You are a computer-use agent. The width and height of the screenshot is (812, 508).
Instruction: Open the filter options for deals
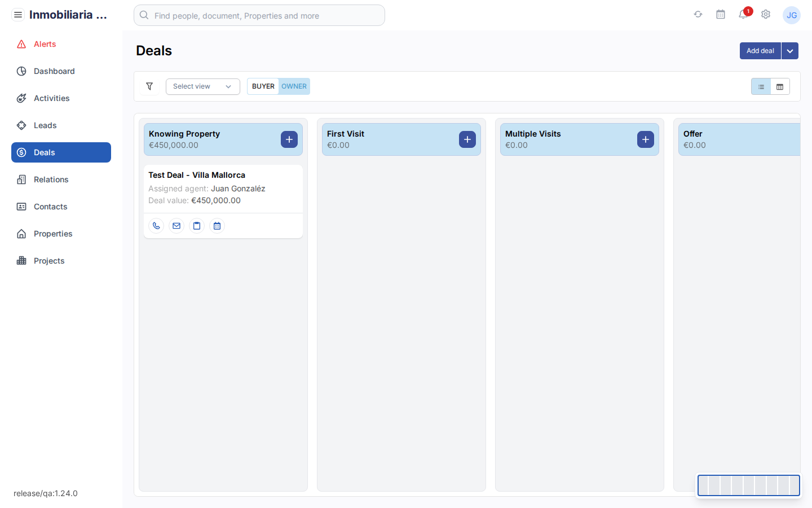[149, 86]
